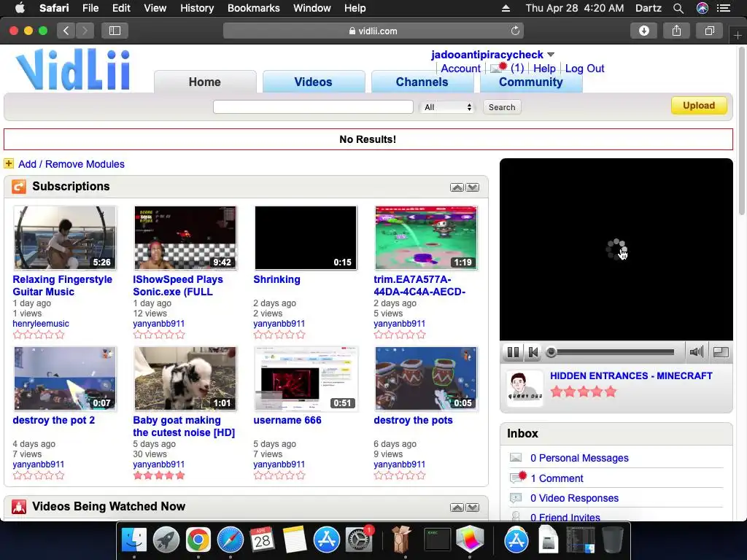Image resolution: width=747 pixels, height=560 pixels.
Task: Move the Subscriptions module up
Action: pyautogui.click(x=457, y=187)
